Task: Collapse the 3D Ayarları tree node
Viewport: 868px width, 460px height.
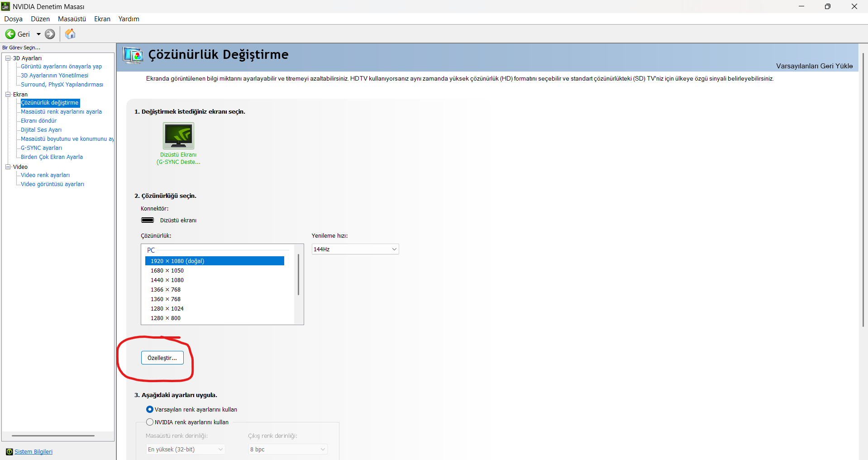Action: coord(8,58)
